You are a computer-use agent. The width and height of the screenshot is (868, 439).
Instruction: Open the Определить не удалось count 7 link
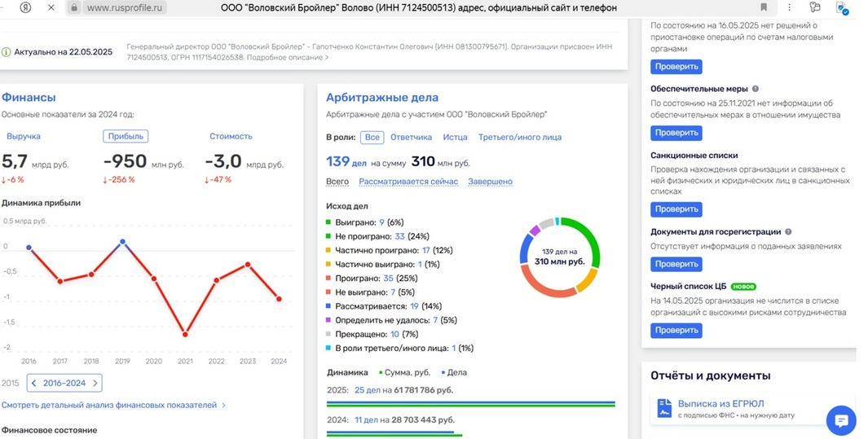(435, 320)
